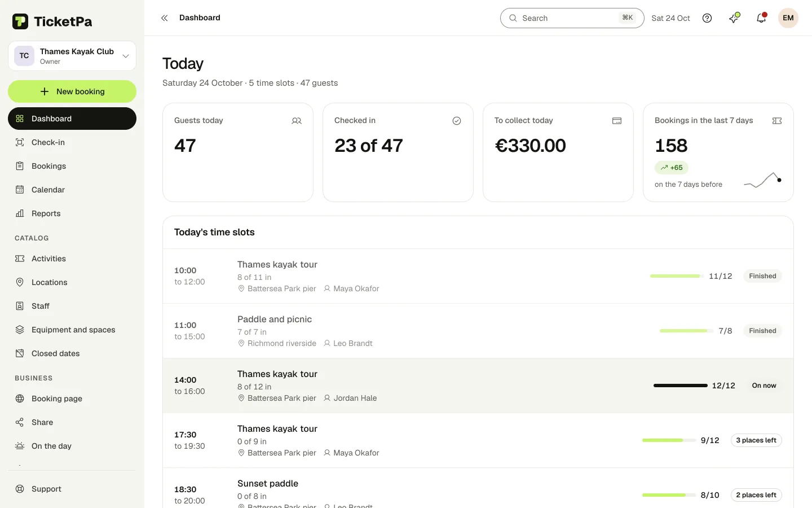The height and width of the screenshot is (508, 812).
Task: Start a New booking
Action: click(72, 91)
